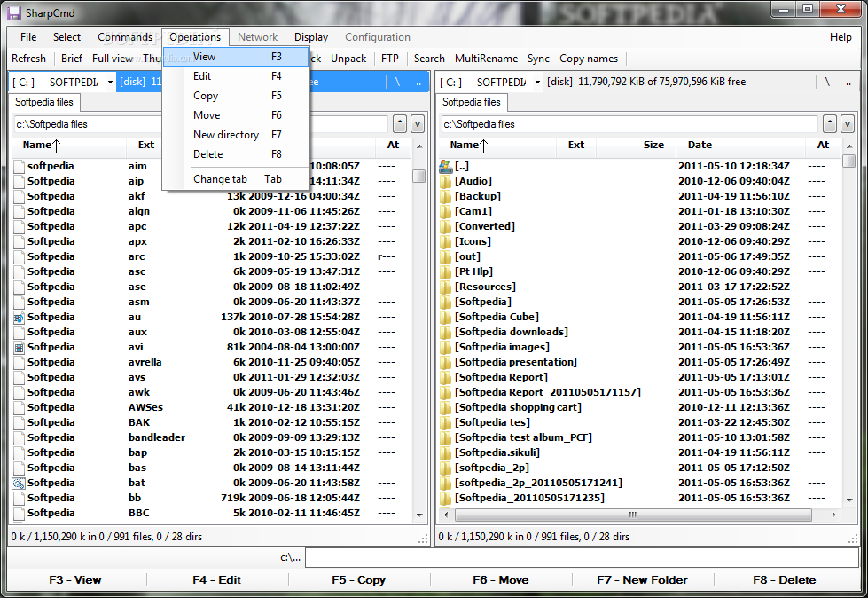Click right panel horizontal scrollbar thumb
Viewport: 868px width, 598px height.
(x=633, y=515)
